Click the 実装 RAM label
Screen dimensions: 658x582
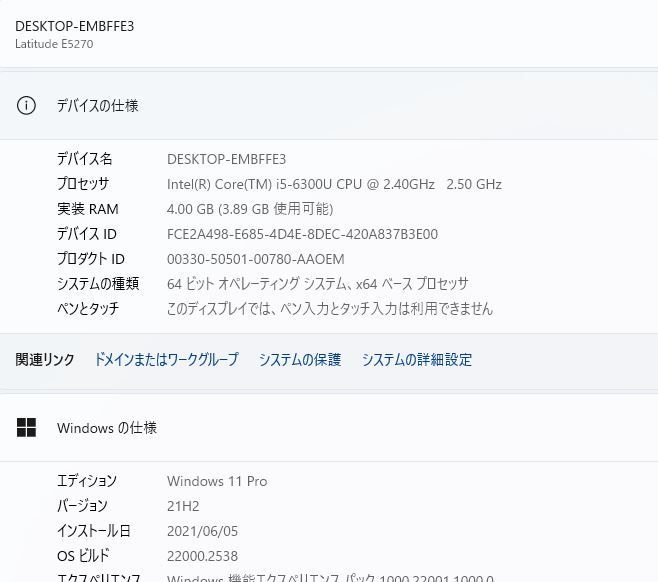(88, 209)
